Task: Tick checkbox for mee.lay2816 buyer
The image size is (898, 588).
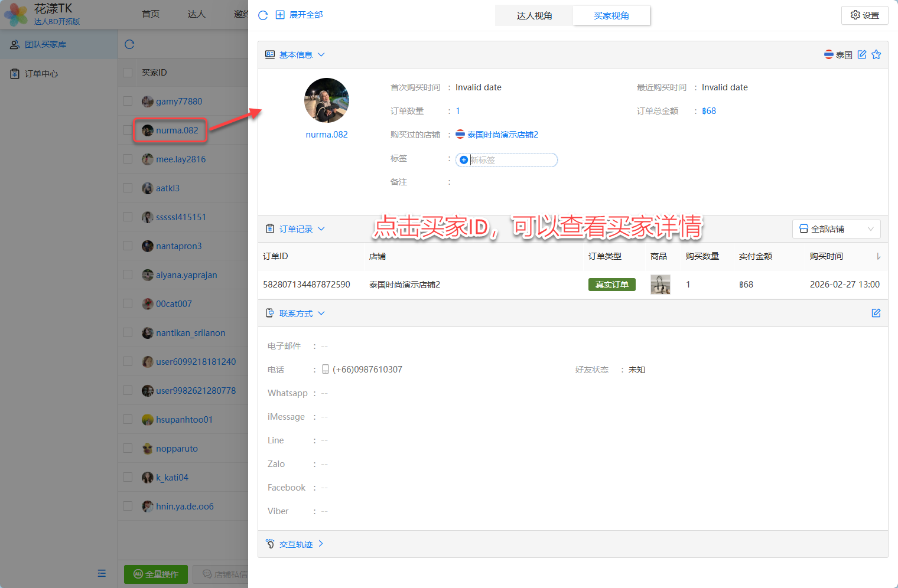Action: (128, 159)
